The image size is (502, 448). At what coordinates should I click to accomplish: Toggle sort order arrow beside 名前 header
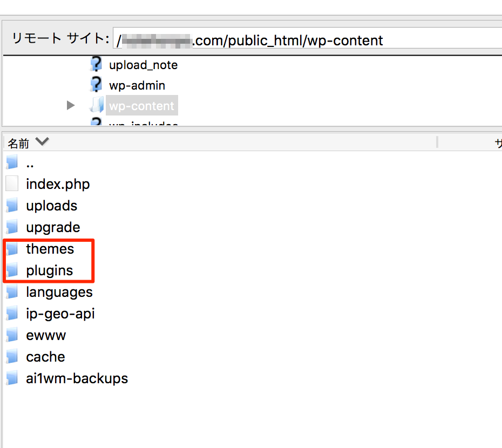click(42, 142)
